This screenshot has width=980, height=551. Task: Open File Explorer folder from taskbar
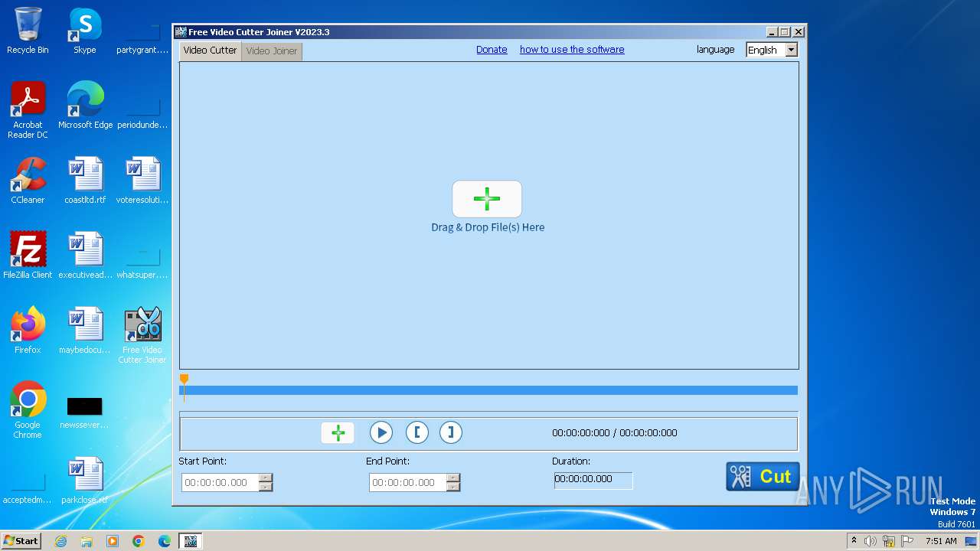pos(87,541)
